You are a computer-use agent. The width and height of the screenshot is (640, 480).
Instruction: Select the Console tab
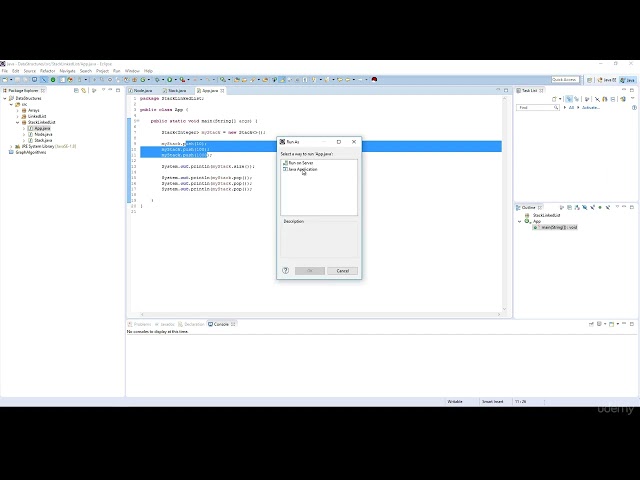click(222, 324)
